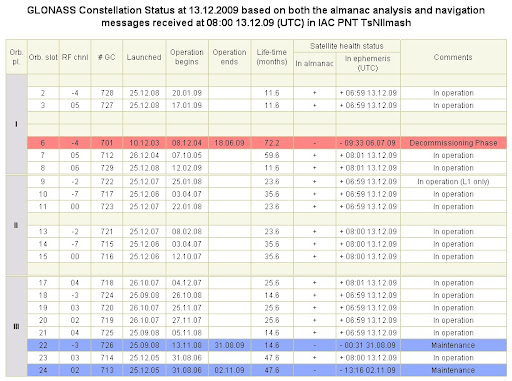512x381 pixels.
Task: Select the orbital plane 'II' cell
Action: tap(16, 225)
